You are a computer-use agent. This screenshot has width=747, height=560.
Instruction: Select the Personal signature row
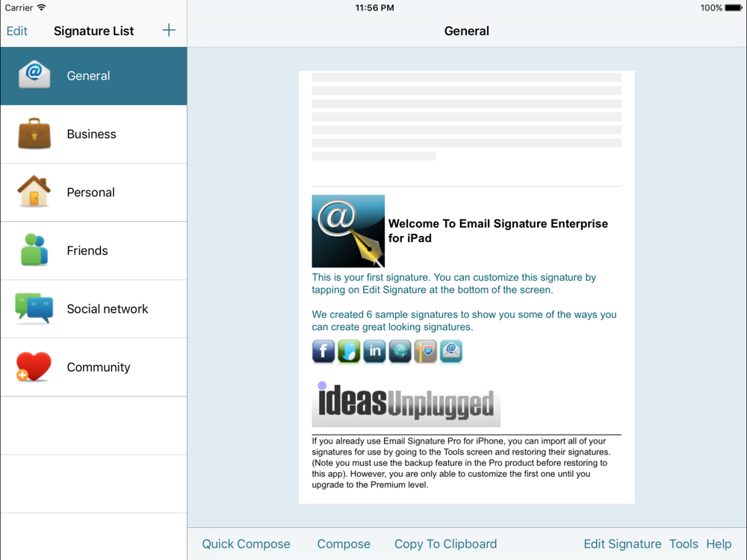[x=94, y=193]
